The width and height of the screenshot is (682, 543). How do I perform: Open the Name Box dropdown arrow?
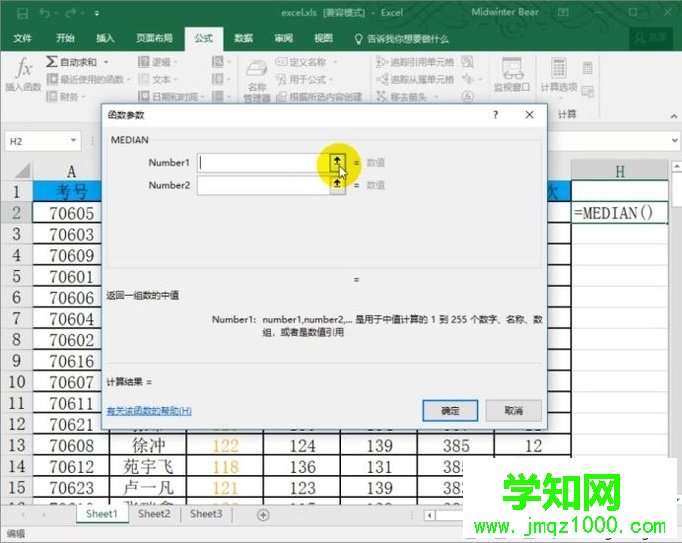pos(73,141)
